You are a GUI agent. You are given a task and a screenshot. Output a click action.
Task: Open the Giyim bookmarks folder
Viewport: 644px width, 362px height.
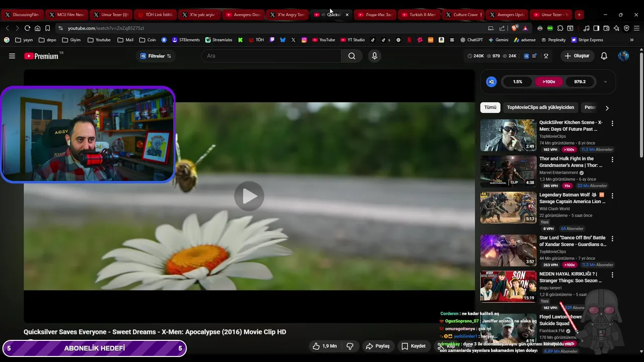tap(71, 40)
